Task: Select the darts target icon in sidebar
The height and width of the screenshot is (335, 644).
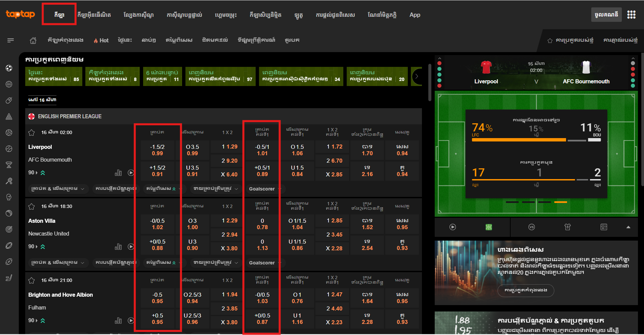Action: click(x=9, y=229)
